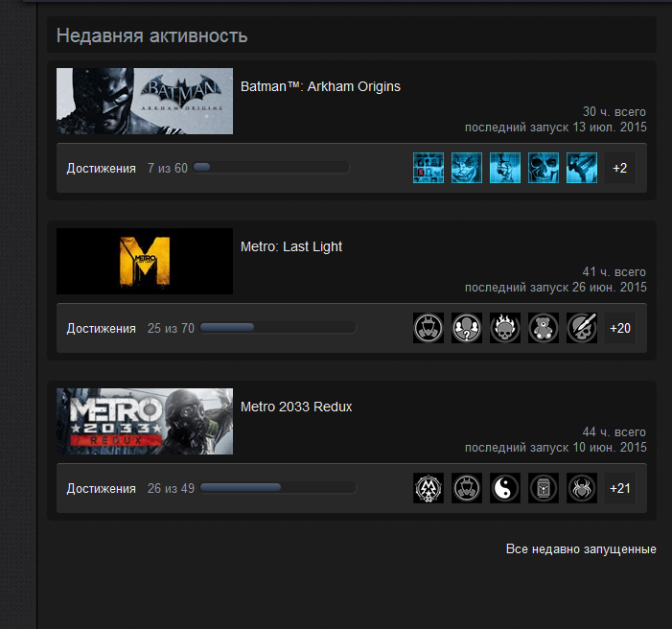The height and width of the screenshot is (629, 672).
Task: Select the spider achievement icon
Action: tap(582, 488)
